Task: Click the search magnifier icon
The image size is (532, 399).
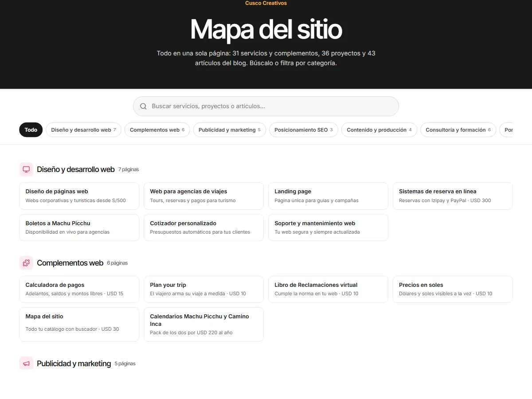Action: [143, 106]
